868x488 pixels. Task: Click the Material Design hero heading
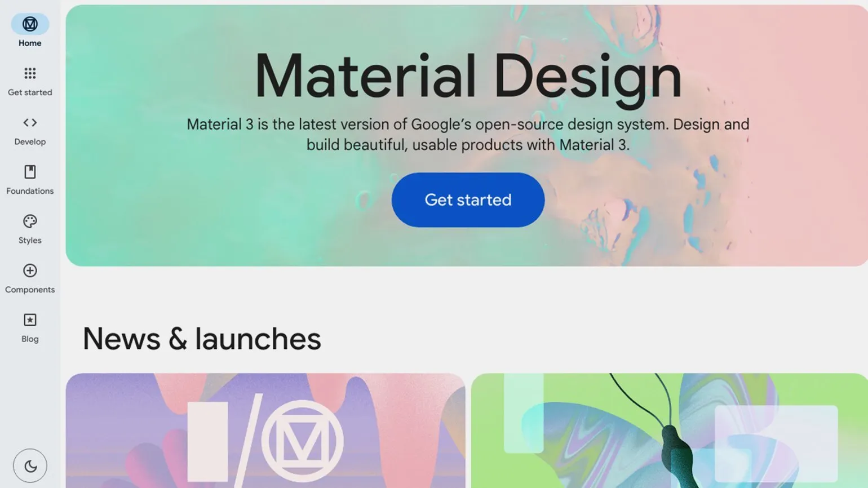point(468,77)
